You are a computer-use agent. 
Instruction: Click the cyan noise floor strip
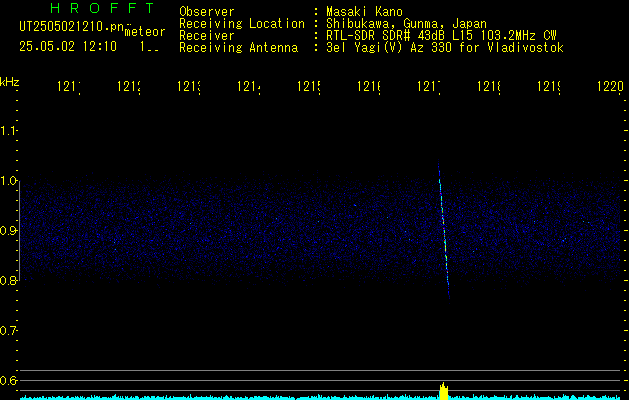321,398
